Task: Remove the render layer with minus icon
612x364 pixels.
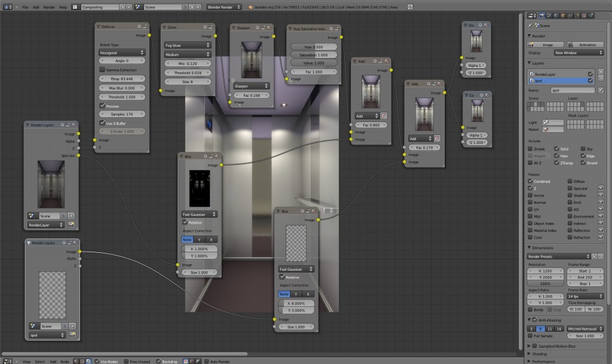Action: pyautogui.click(x=601, y=78)
